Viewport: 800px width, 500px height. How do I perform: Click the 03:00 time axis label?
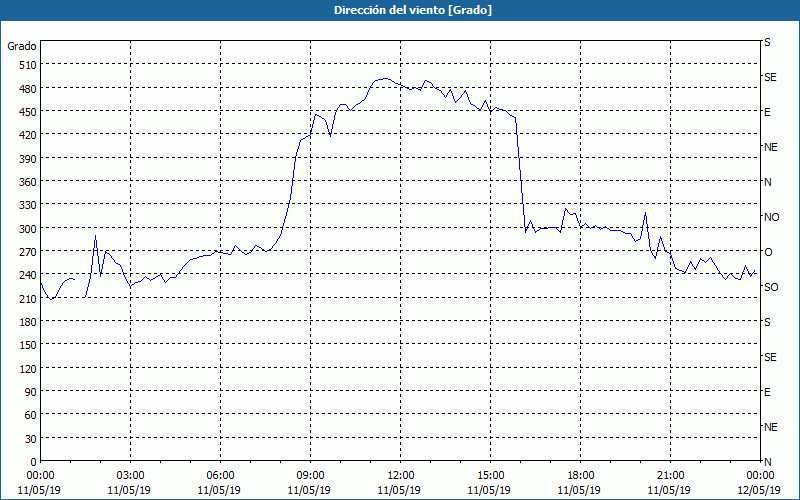[131, 476]
